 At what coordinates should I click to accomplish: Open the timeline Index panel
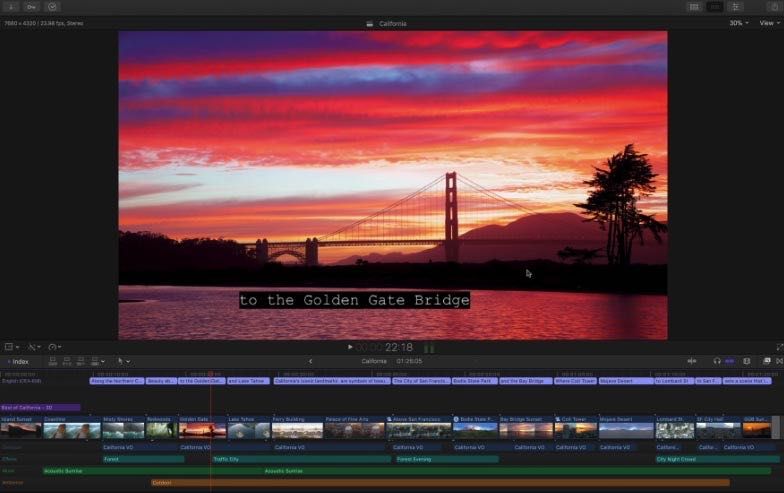click(18, 362)
